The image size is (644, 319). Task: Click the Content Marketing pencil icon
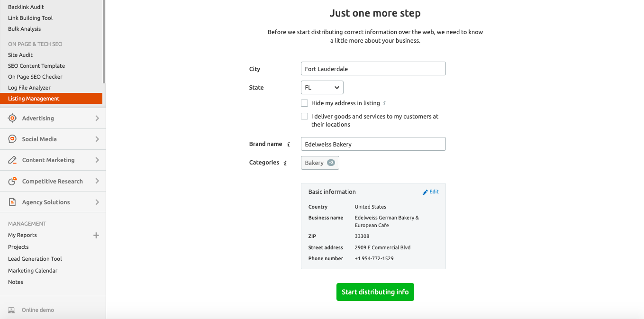(x=13, y=160)
